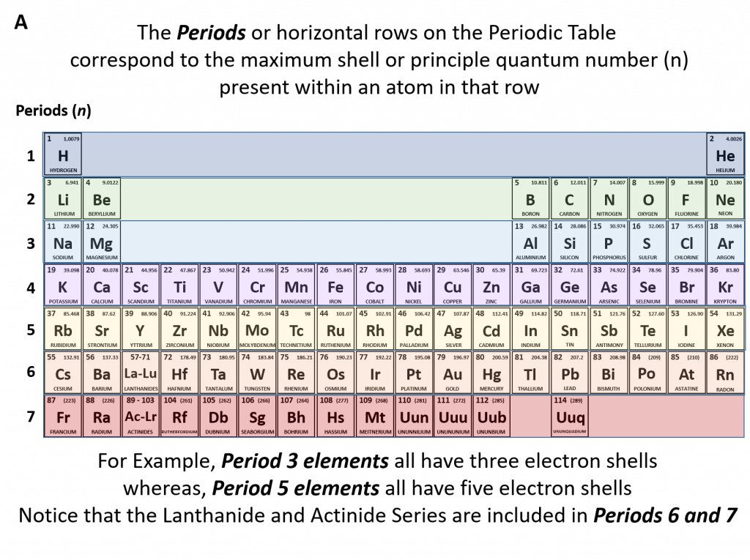
Task: Click the Xenon noble gas cell
Action: pyautogui.click(x=726, y=329)
